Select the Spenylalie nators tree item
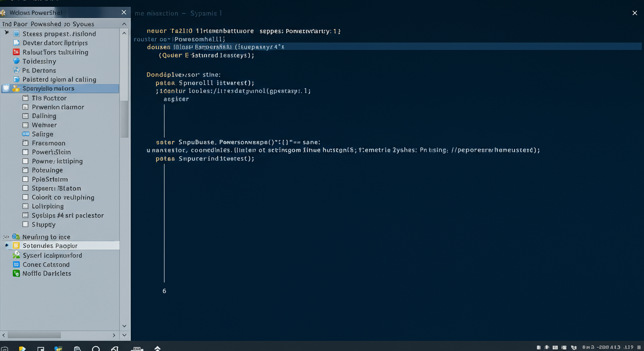644x351 pixels. click(x=48, y=89)
